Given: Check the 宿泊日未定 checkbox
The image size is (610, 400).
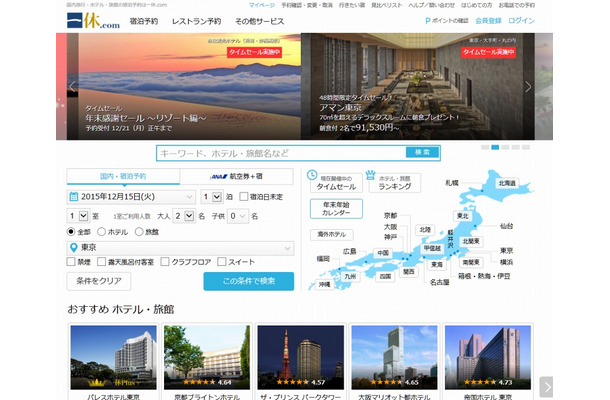Looking at the screenshot, I should click(244, 196).
